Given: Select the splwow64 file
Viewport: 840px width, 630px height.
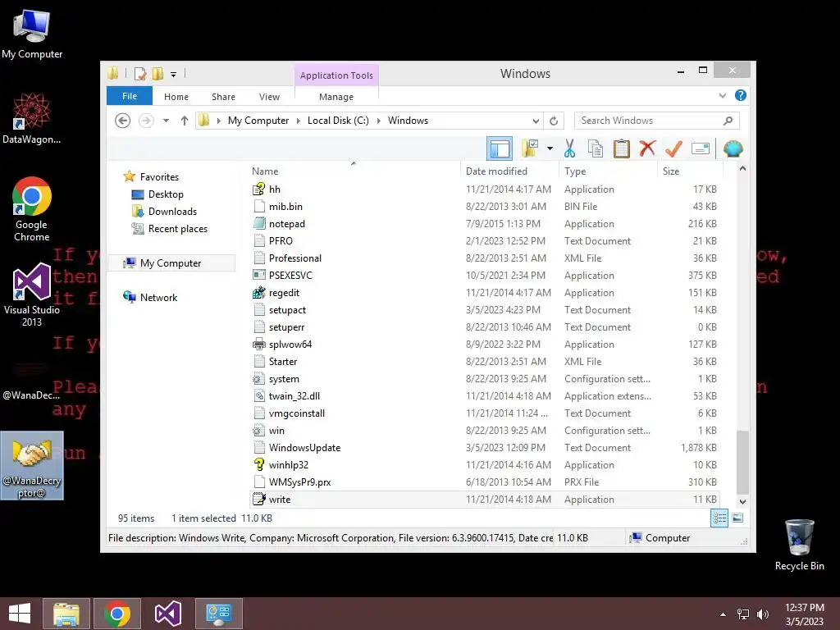Looking at the screenshot, I should click(485, 344).
